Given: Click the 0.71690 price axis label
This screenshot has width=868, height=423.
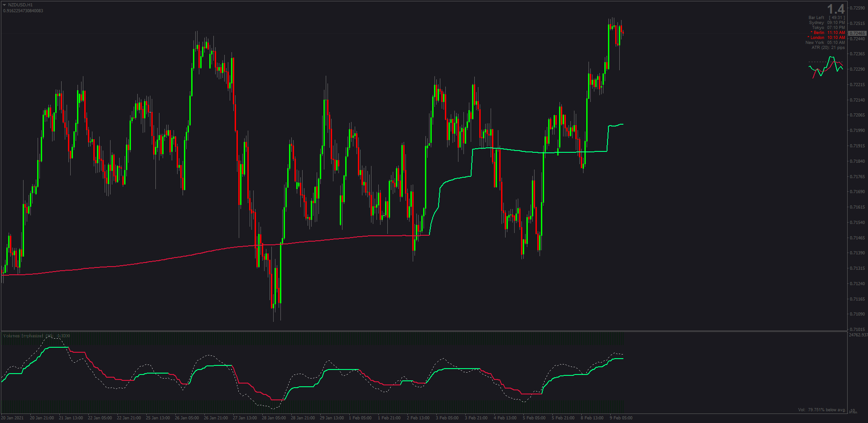Looking at the screenshot, I should coord(858,192).
